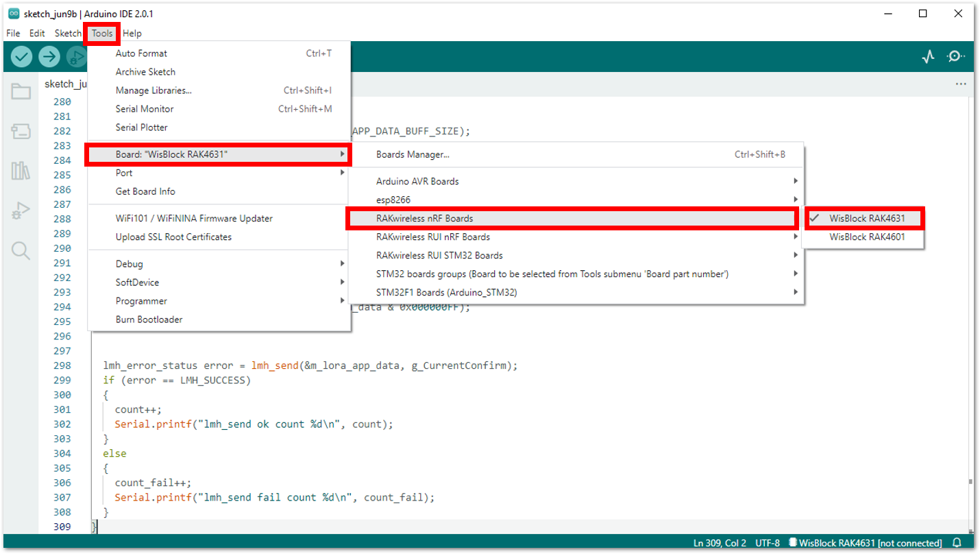Image resolution: width=980 pixels, height=554 pixels.
Task: Open the Library Manager sidebar icon
Action: pyautogui.click(x=21, y=171)
